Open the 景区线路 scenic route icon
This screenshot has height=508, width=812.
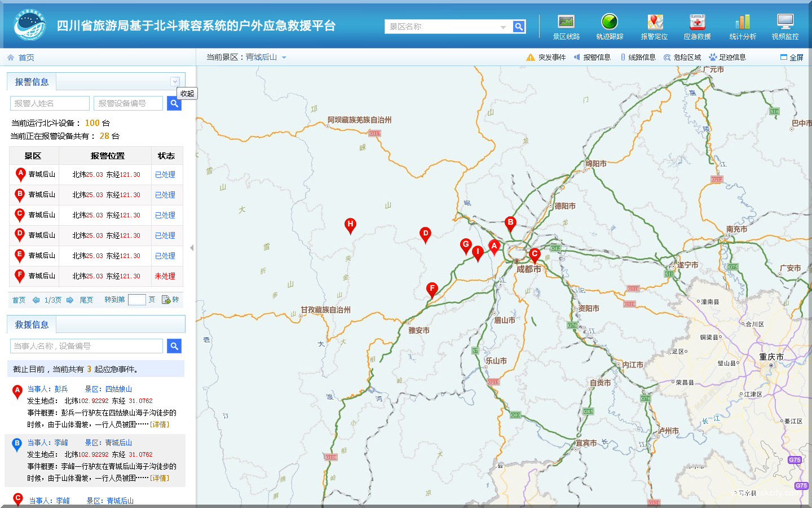pyautogui.click(x=566, y=23)
